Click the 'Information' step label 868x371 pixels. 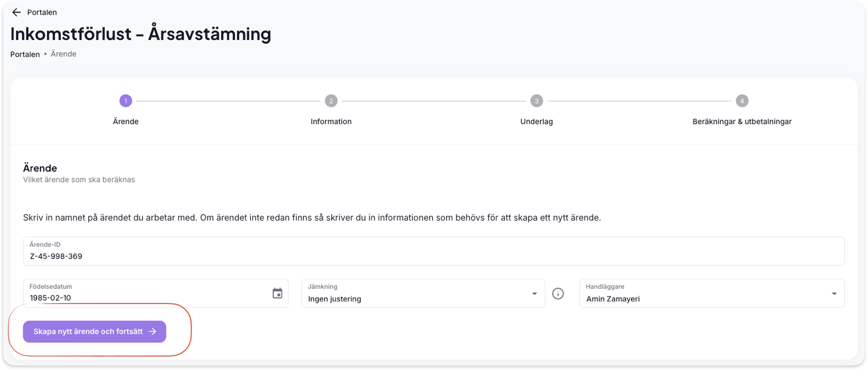331,122
